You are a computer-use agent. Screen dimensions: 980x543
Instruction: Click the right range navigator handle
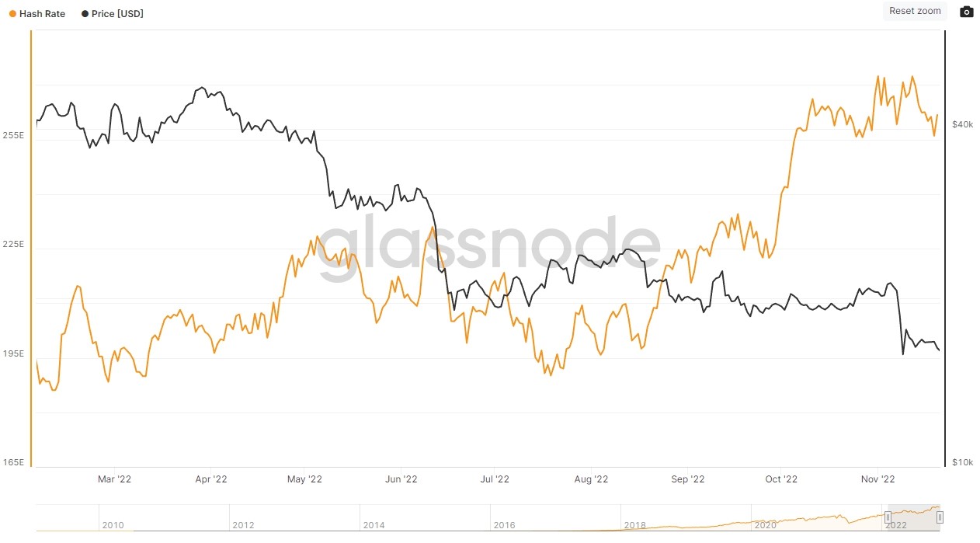point(940,517)
